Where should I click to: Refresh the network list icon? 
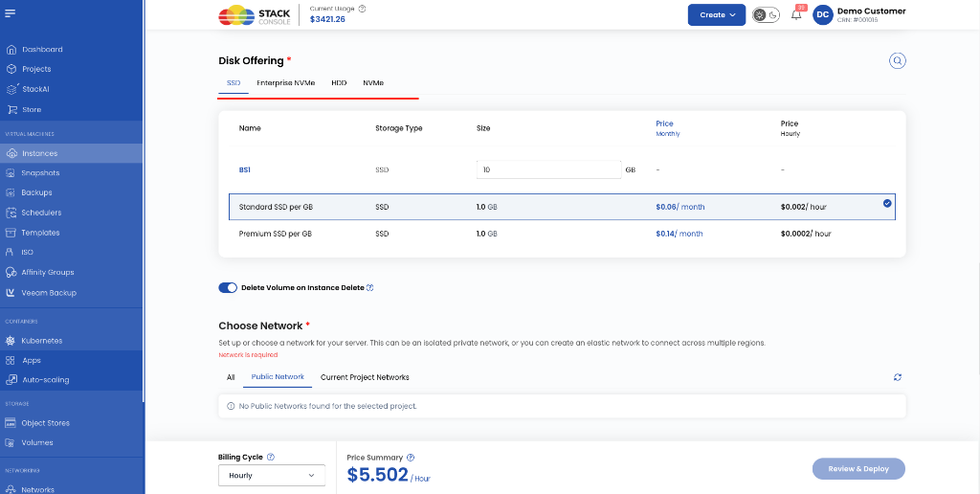click(x=898, y=377)
